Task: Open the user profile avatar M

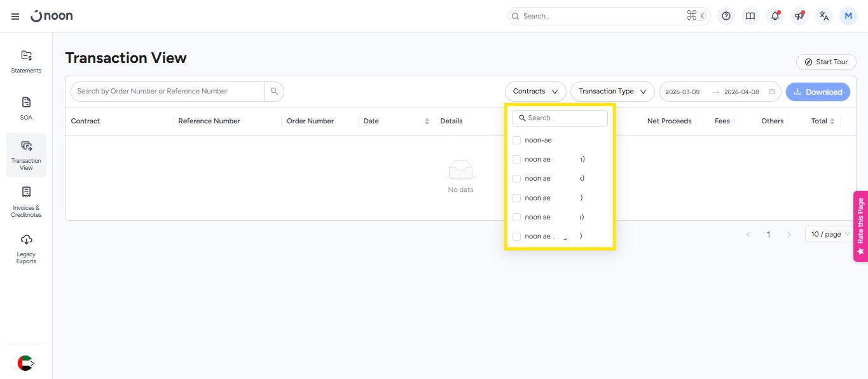Action: 848,17
